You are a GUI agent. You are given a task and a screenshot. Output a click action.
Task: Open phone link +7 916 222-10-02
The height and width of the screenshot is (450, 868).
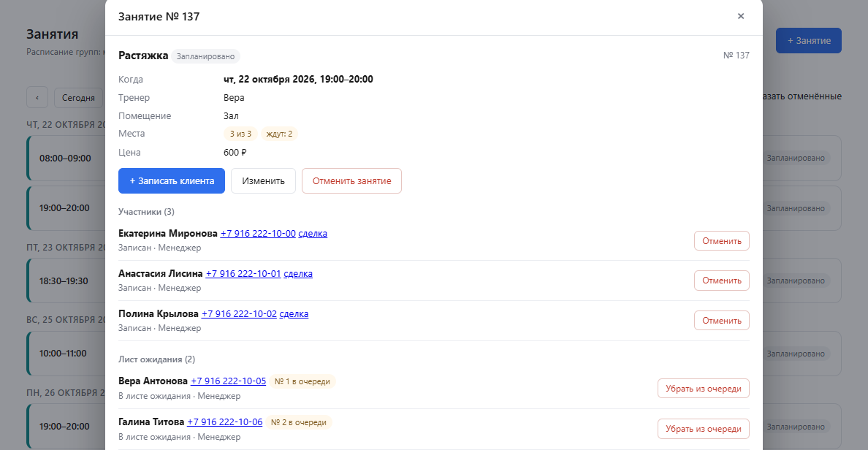(x=239, y=314)
